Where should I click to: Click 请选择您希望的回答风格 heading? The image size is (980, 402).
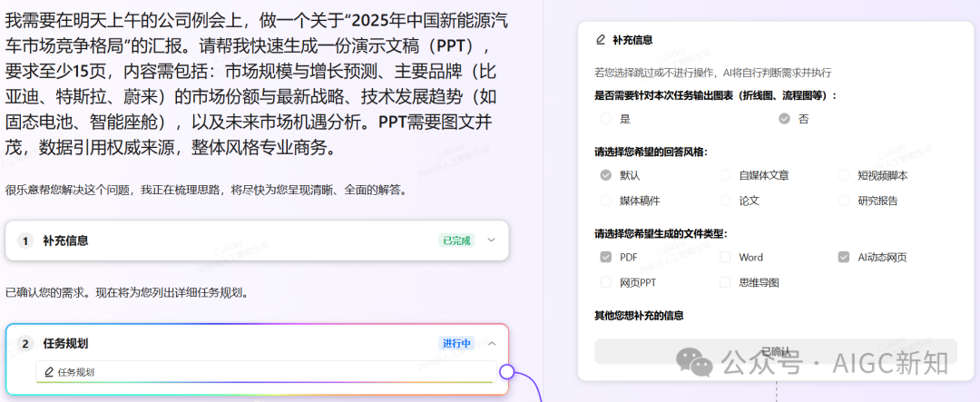(x=652, y=152)
